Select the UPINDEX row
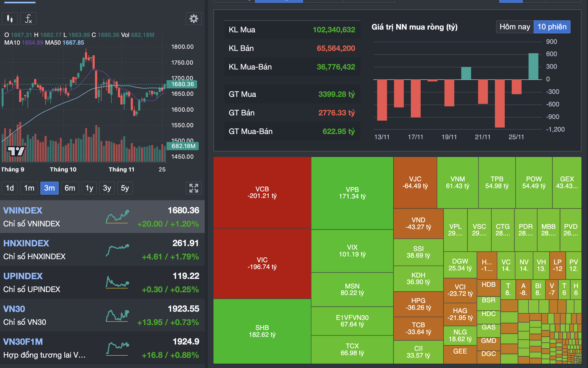 [x=102, y=282]
